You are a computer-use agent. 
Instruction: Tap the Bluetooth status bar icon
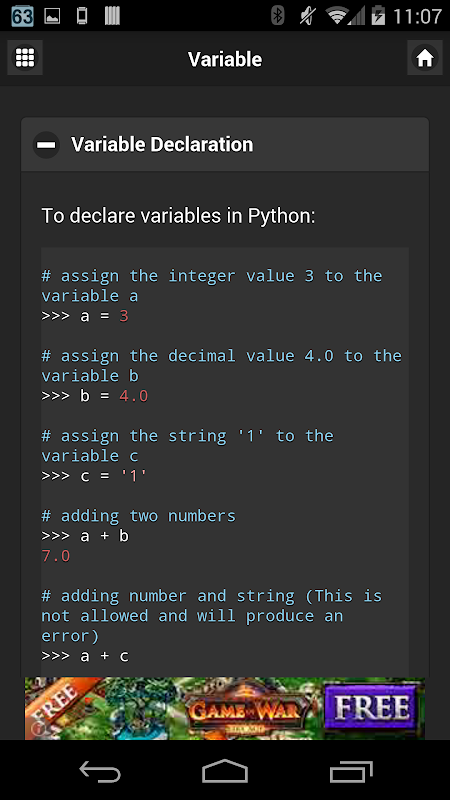[277, 16]
